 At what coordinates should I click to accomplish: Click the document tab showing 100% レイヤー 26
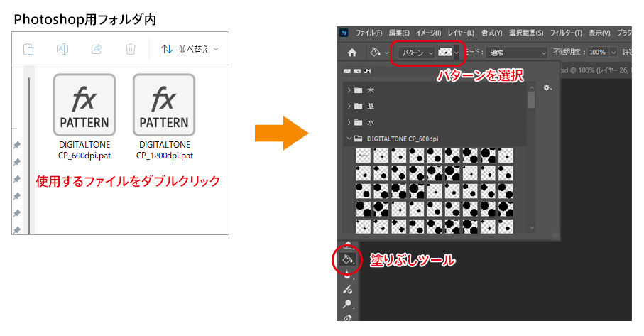[595, 70]
